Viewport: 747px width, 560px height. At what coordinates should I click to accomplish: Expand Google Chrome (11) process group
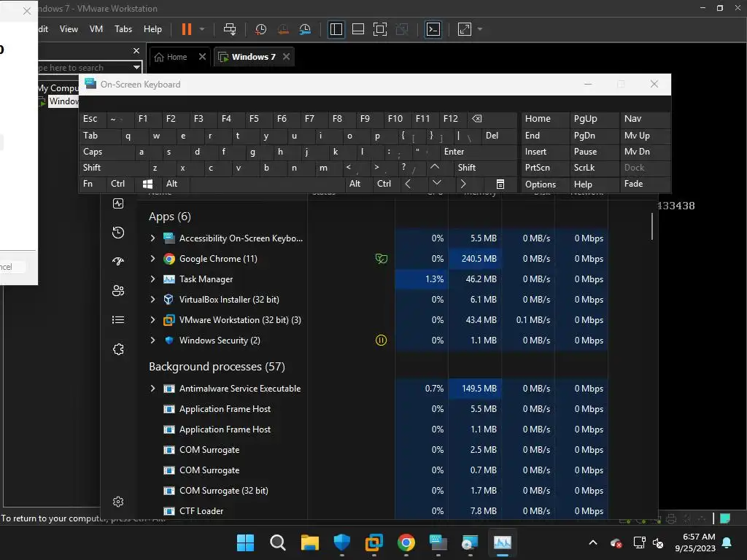(x=152, y=259)
